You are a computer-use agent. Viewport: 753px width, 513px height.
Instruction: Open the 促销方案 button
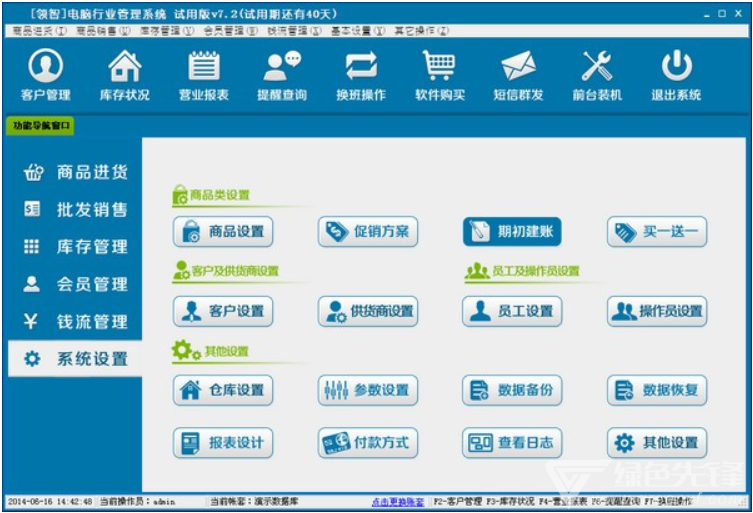click(x=368, y=232)
